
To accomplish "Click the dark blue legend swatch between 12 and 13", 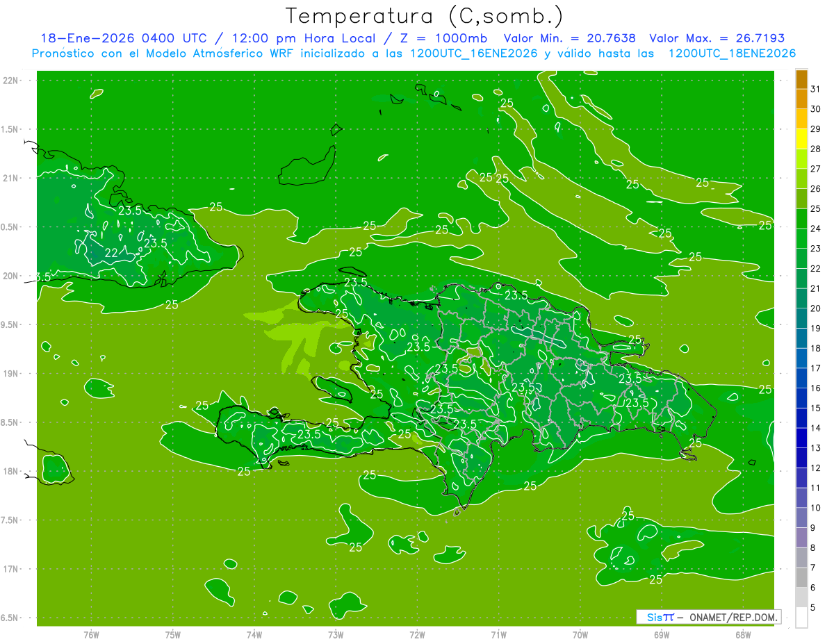I will point(801,458).
